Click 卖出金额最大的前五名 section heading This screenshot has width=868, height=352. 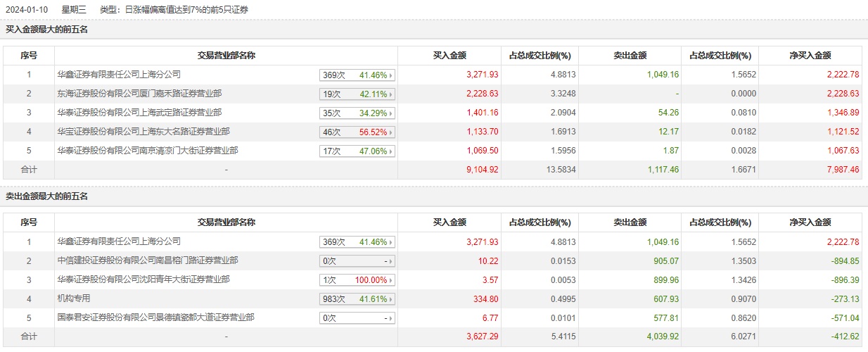coord(46,196)
